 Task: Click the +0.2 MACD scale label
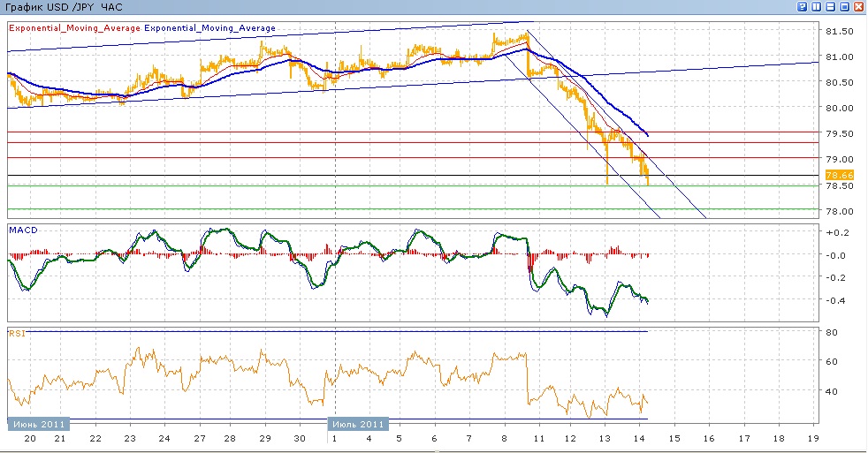point(837,232)
